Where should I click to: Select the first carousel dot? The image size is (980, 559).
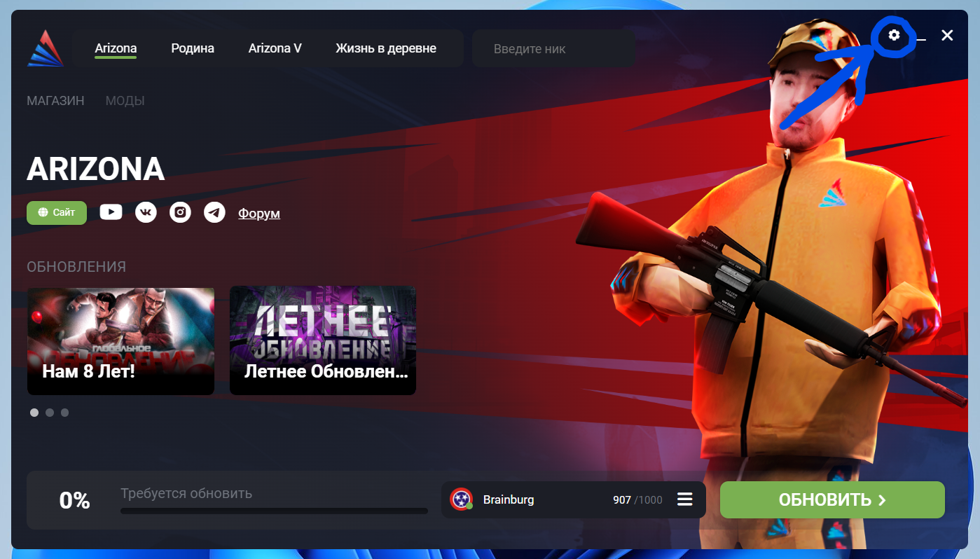click(34, 413)
